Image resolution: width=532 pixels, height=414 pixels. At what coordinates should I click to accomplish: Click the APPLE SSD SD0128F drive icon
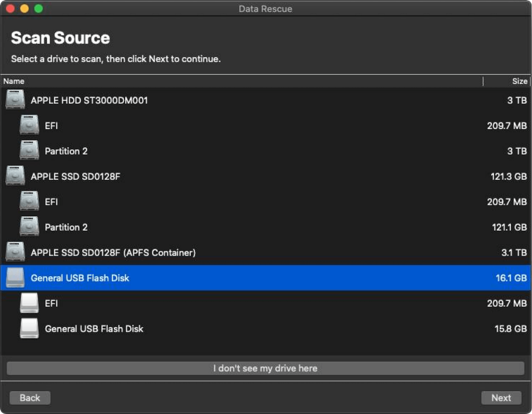coord(15,176)
